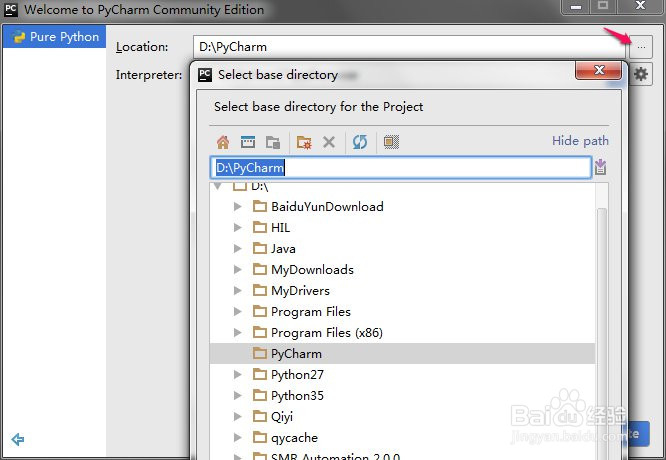Select the MyDownloads folder row
The height and width of the screenshot is (460, 666).
(x=403, y=269)
